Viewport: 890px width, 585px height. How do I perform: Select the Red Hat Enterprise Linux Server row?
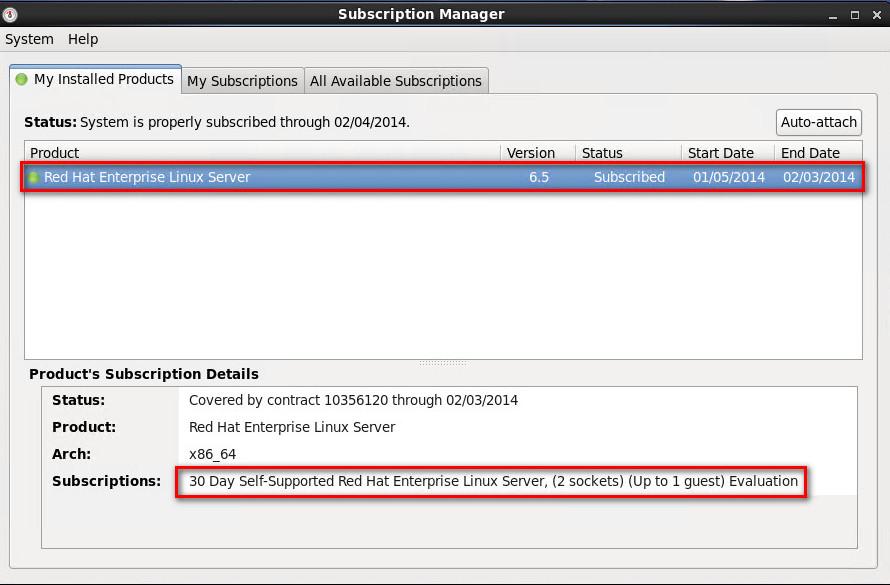pyautogui.click(x=443, y=177)
